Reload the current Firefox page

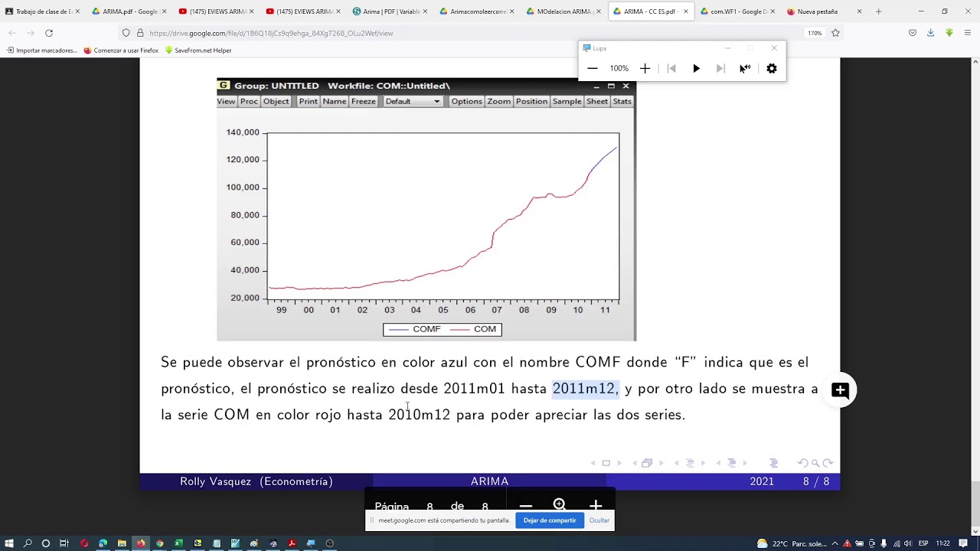pyautogui.click(x=49, y=33)
